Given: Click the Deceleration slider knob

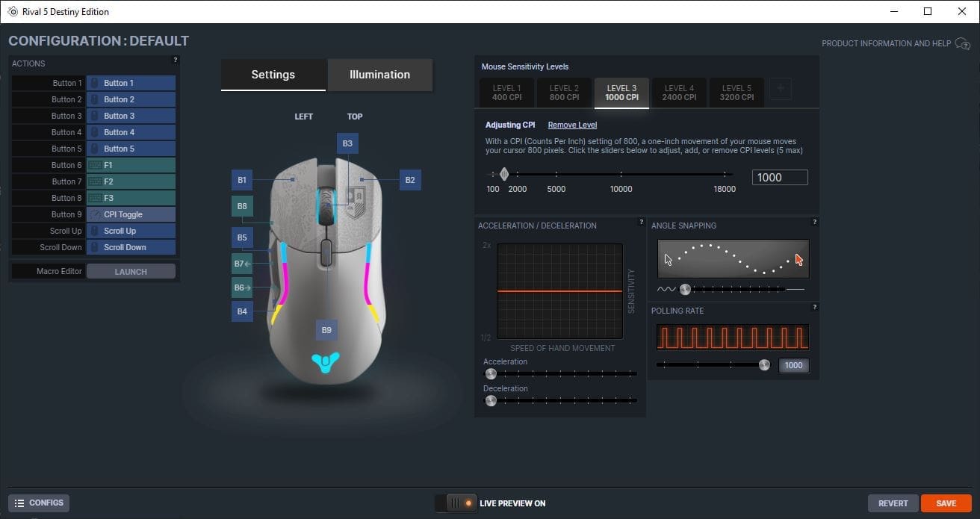Looking at the screenshot, I should point(491,400).
